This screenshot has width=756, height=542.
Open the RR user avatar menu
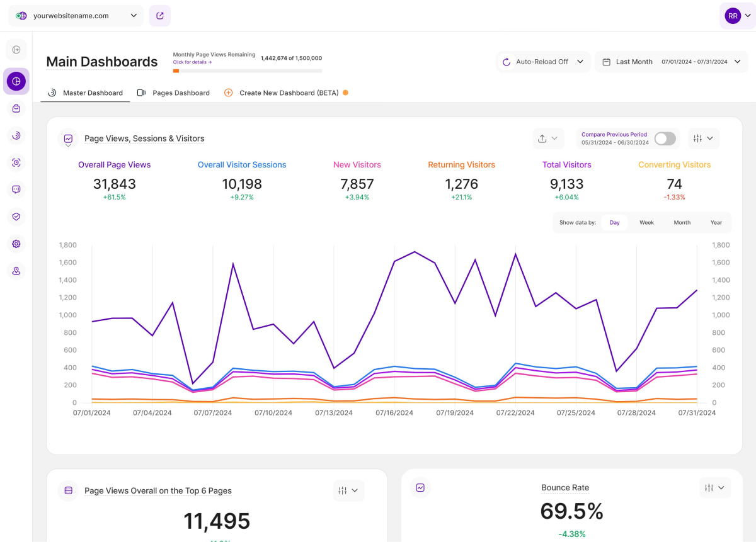click(x=737, y=16)
